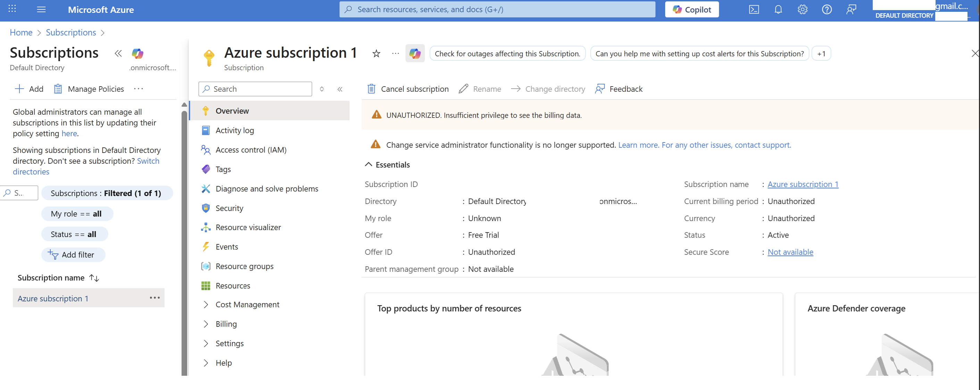
Task: Collapse the Essentials section
Action: pos(387,164)
